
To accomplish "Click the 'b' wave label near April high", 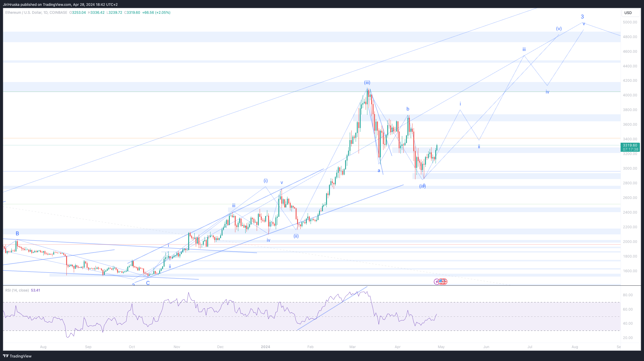I will [408, 109].
